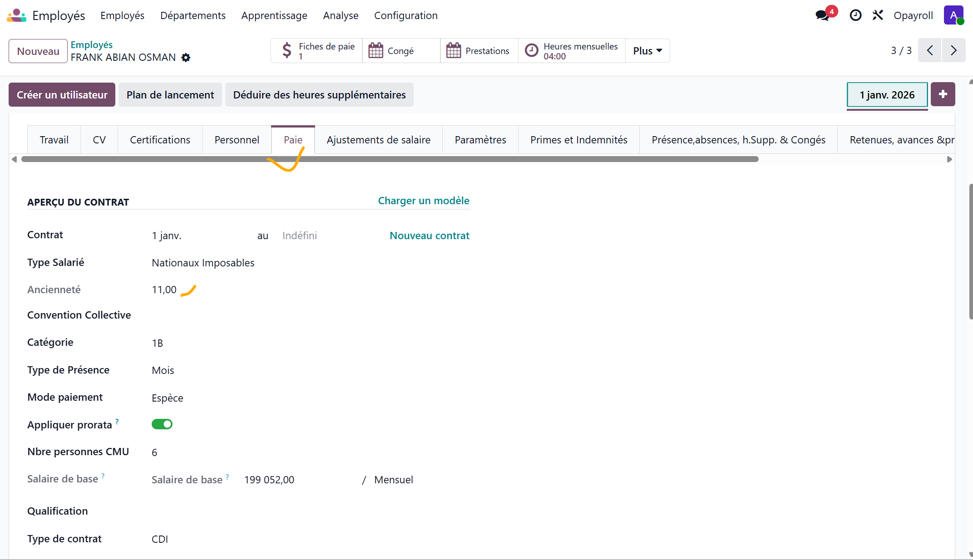The height and width of the screenshot is (560, 973).
Task: Go to next employee record arrow
Action: [953, 50]
